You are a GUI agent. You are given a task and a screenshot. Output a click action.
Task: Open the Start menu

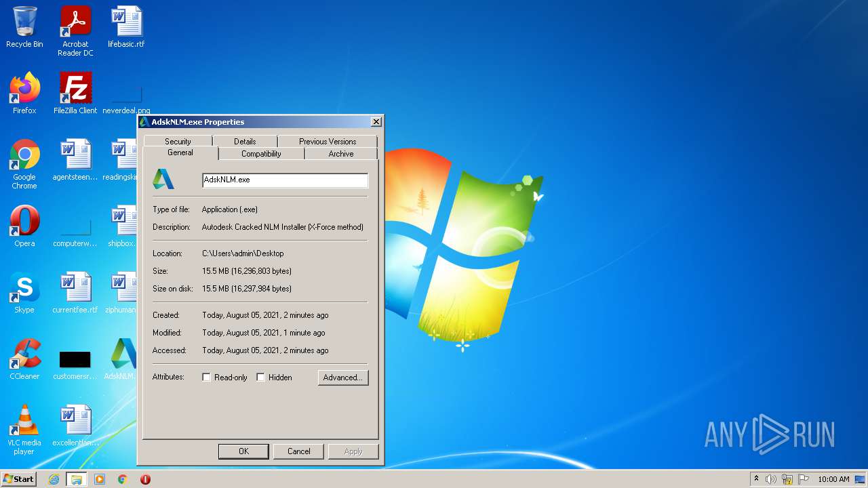click(18, 479)
